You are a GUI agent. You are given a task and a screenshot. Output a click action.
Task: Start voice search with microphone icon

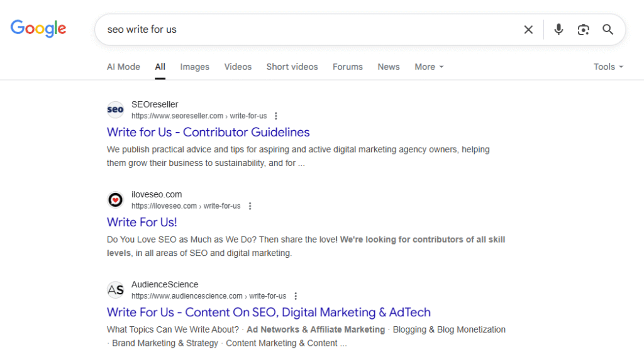(x=558, y=30)
